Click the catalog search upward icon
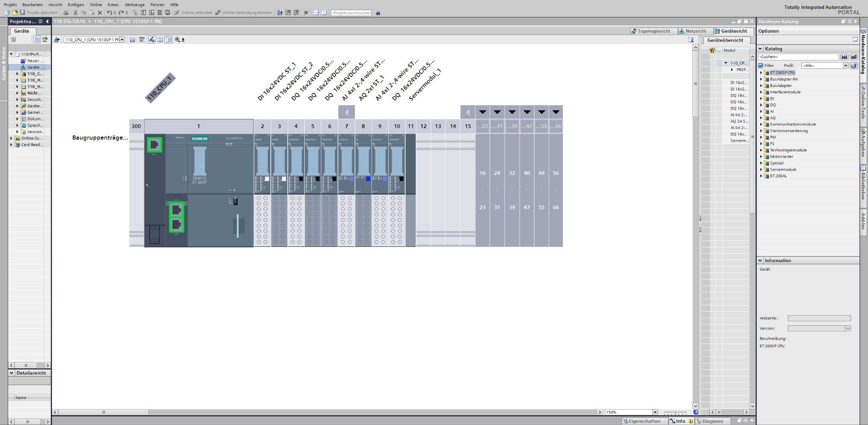 click(x=854, y=57)
